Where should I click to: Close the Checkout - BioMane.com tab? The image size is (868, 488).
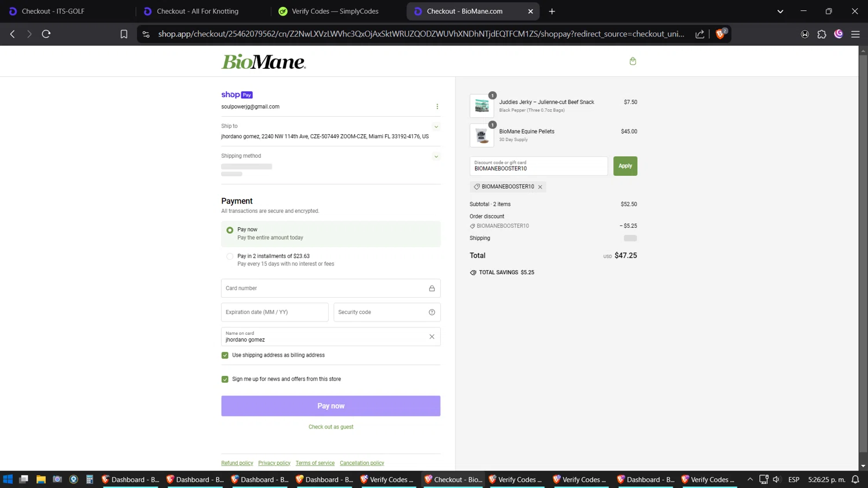coord(531,11)
